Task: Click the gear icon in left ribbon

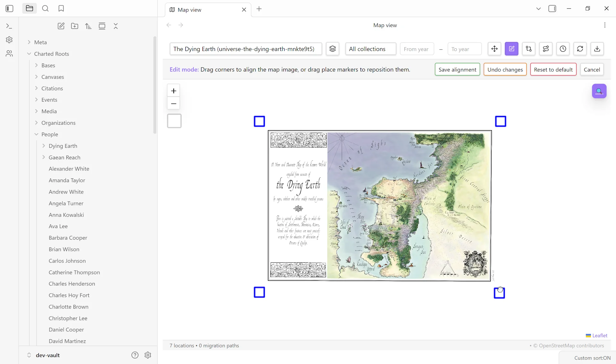Action: pos(9,40)
